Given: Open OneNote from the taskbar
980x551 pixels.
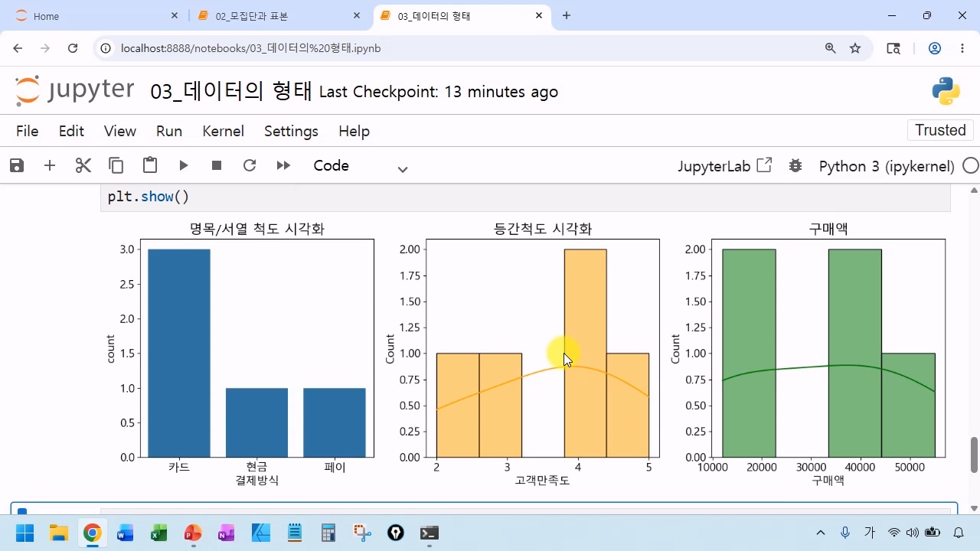Looking at the screenshot, I should tap(227, 533).
